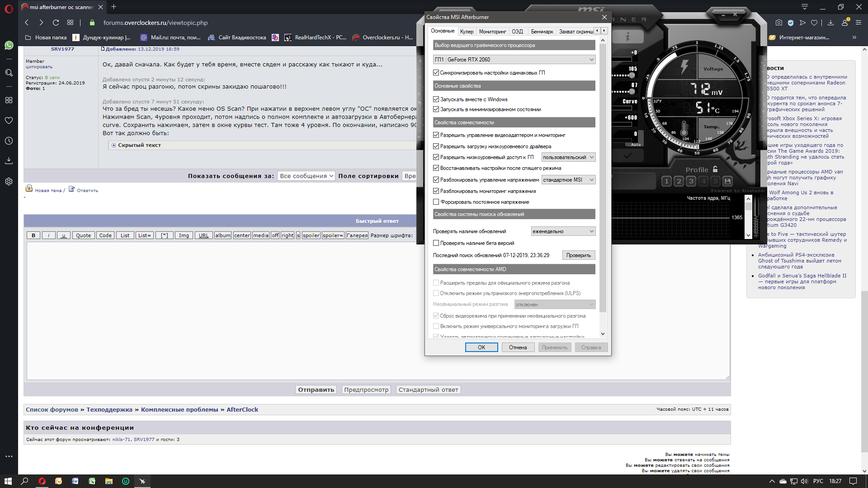Expand the 'Скрытый текст' spoiler

113,145
